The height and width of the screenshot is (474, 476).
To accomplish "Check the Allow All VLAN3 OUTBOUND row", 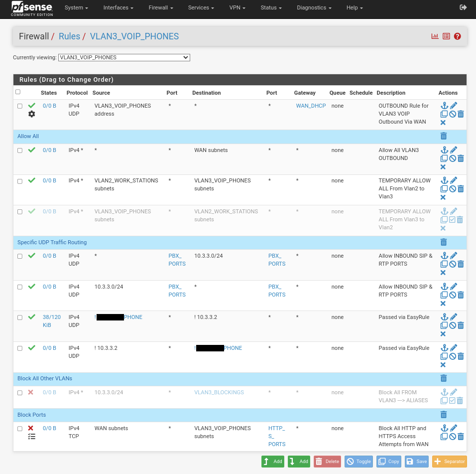I will [20, 151].
